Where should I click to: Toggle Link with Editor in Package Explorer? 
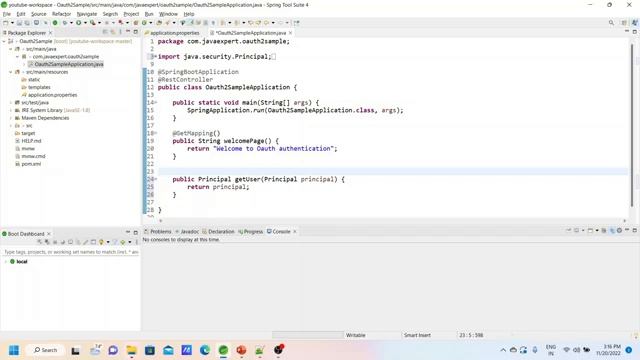[x=113, y=32]
